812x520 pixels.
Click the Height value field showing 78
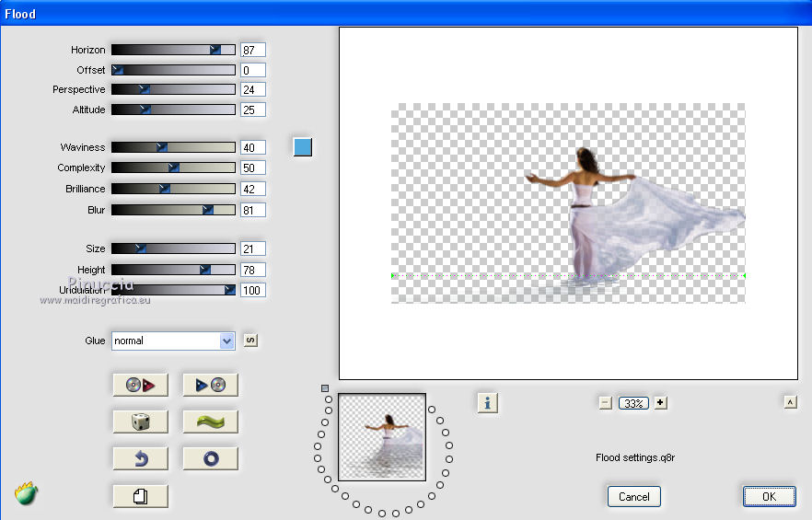click(252, 270)
